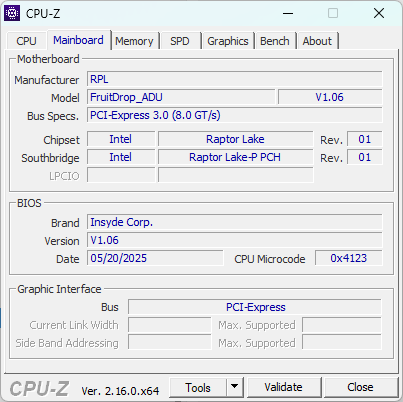The height and width of the screenshot is (402, 403).
Task: Click the CPU-Z app icon in title bar
Action: (12, 13)
